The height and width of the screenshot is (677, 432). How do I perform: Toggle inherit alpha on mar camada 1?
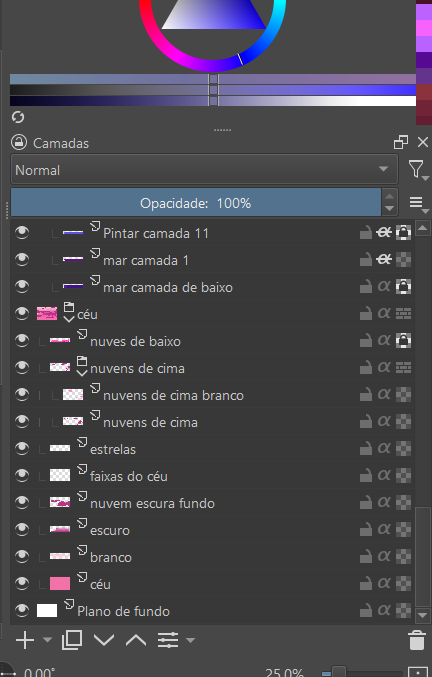pyautogui.click(x=384, y=259)
